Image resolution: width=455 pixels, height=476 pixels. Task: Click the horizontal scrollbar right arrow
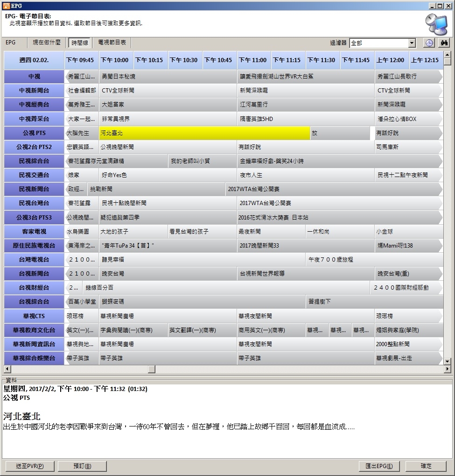click(x=447, y=369)
